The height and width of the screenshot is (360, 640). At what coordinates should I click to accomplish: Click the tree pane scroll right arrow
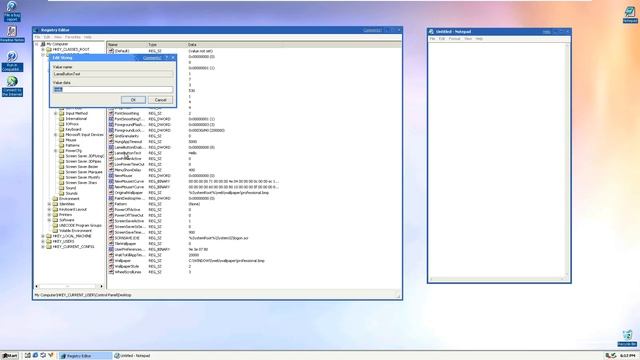point(102,286)
